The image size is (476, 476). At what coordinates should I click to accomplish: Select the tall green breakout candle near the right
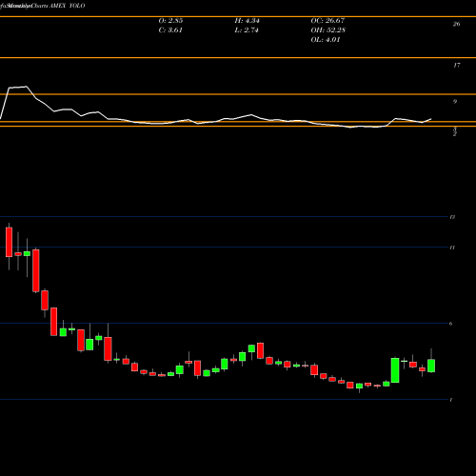click(395, 370)
